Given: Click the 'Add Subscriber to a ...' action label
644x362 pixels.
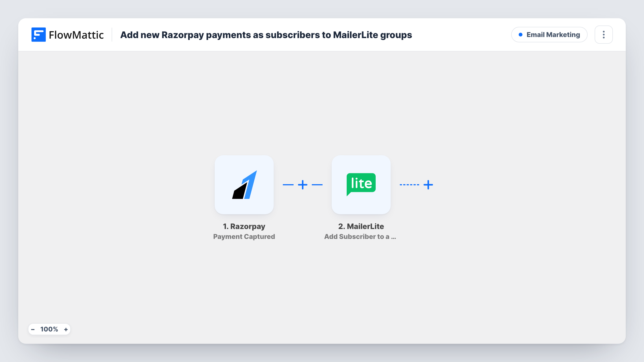Looking at the screenshot, I should 360,237.
